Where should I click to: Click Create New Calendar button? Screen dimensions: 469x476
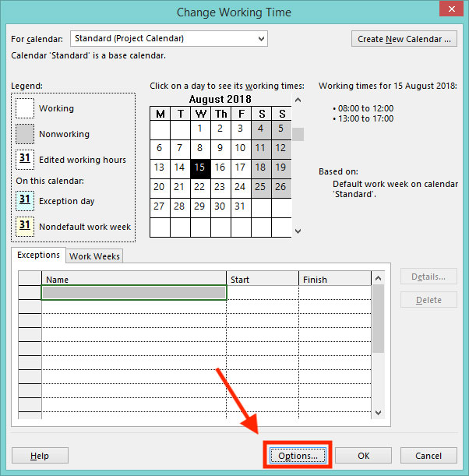404,39
